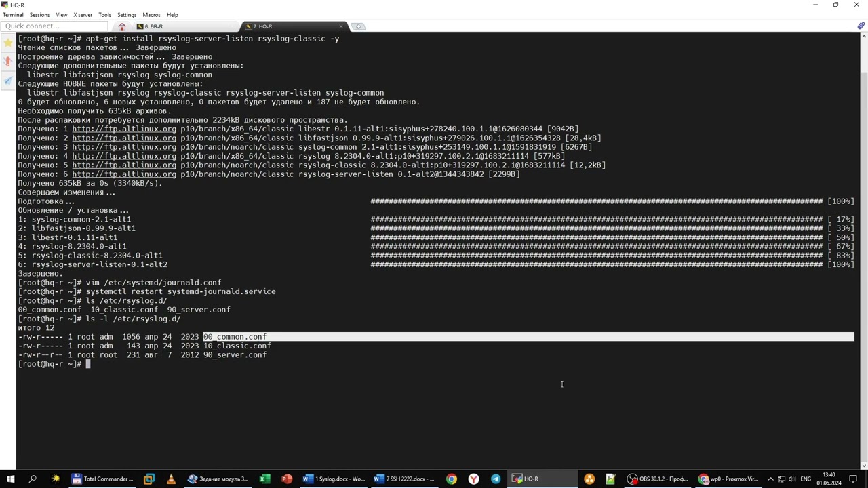This screenshot has height=488, width=868.
Task: Open Excel from taskbar
Action: pos(264,479)
